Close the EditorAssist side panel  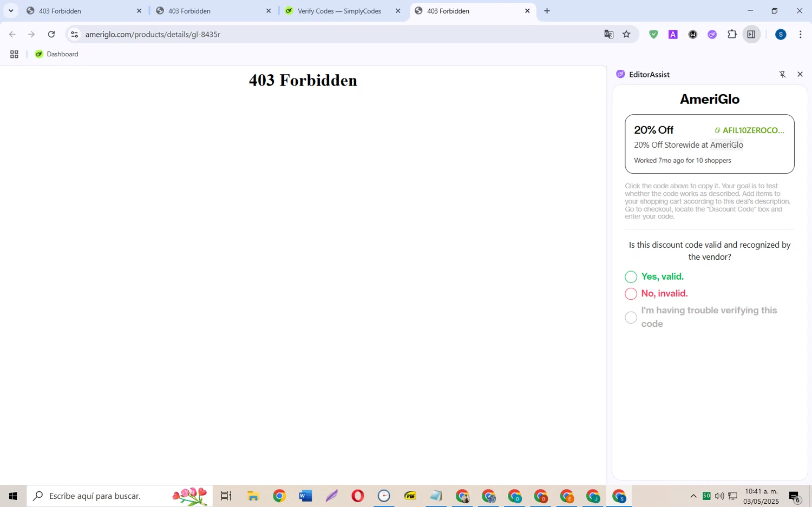click(800, 74)
